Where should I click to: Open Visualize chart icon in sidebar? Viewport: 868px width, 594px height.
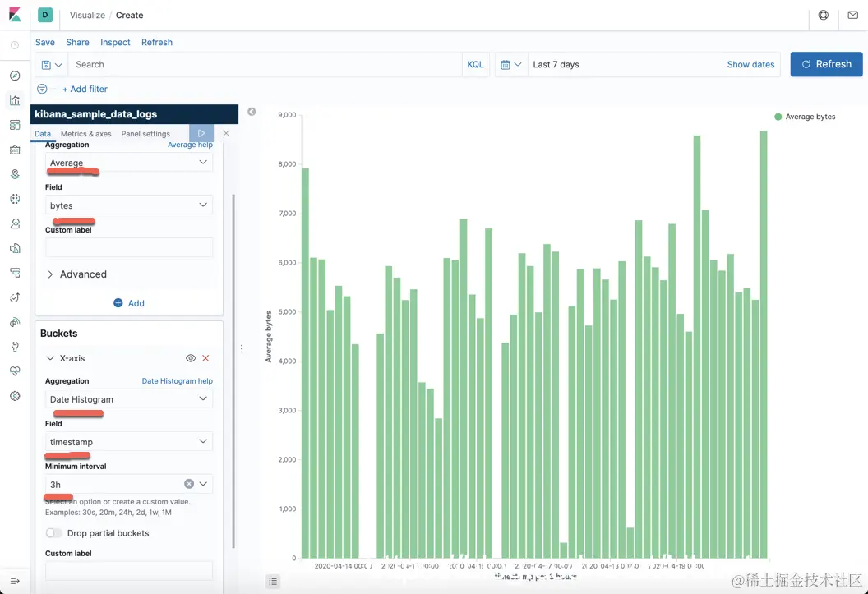(15, 100)
